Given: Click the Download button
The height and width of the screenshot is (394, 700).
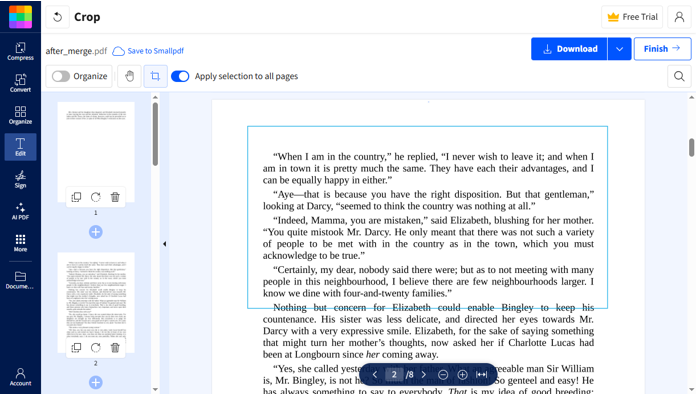Looking at the screenshot, I should coord(569,49).
